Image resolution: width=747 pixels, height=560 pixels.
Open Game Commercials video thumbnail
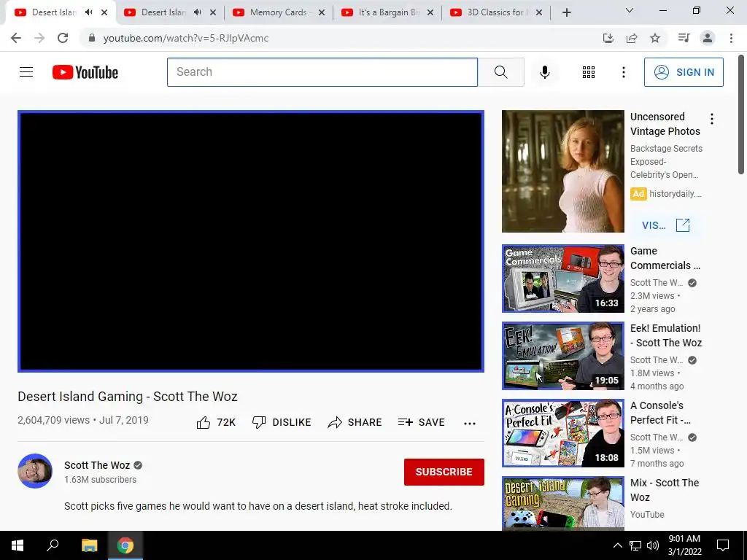pos(562,279)
